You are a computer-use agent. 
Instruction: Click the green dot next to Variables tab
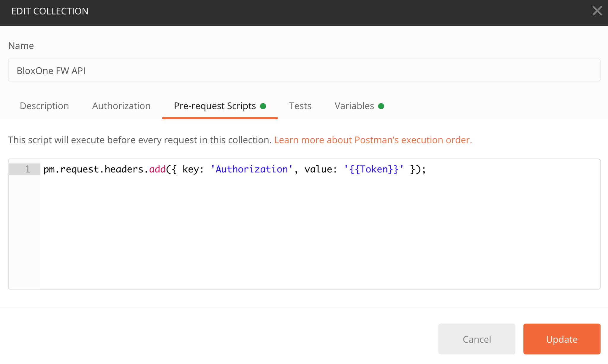[x=381, y=106]
